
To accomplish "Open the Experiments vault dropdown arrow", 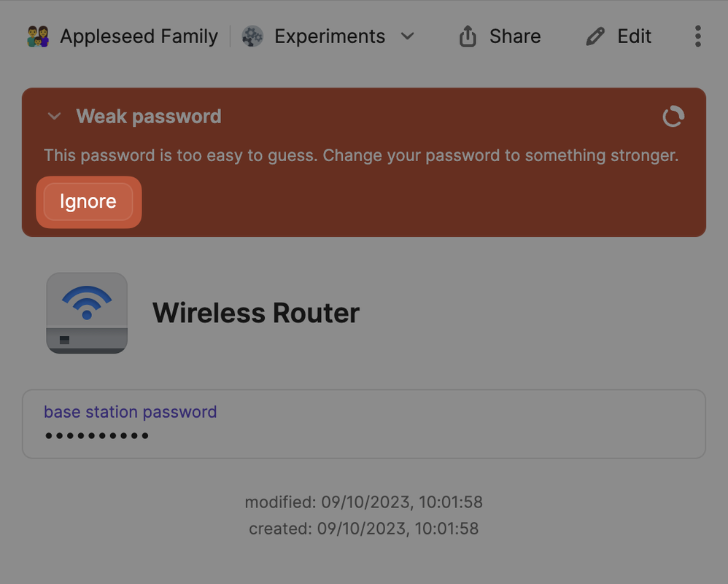I will 408,36.
